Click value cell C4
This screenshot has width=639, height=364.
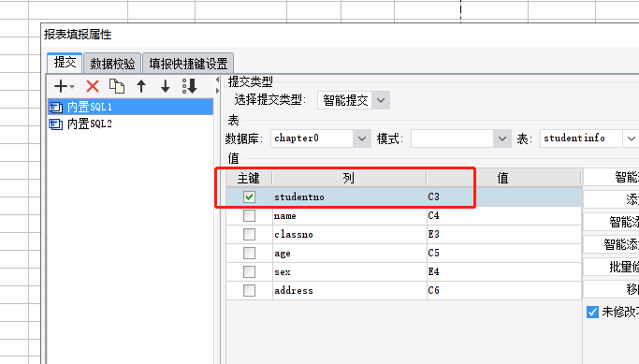504,215
